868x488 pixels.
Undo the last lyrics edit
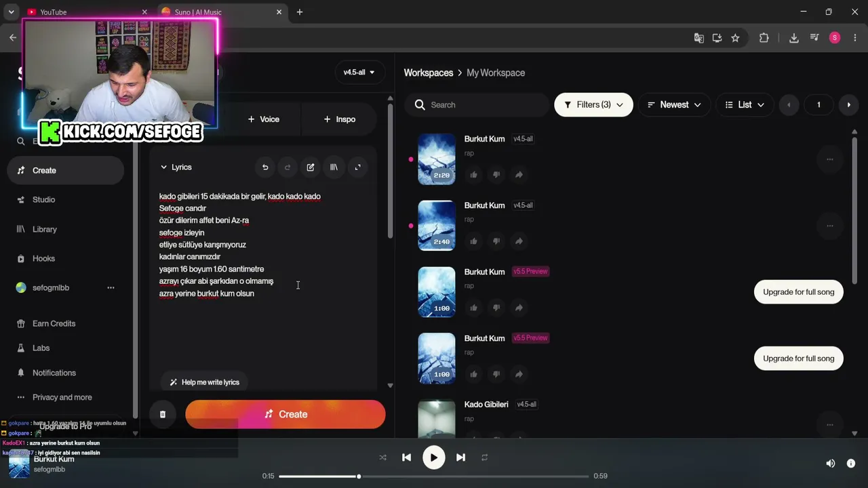click(x=265, y=167)
